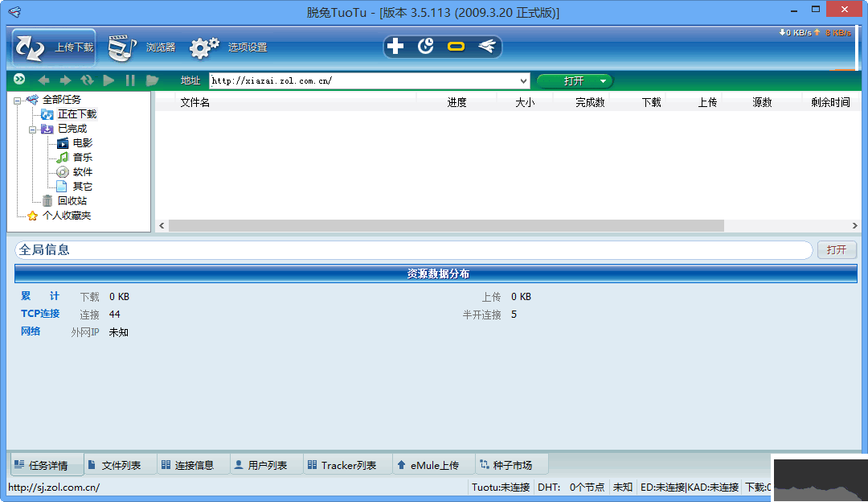Click the back arrow navigation icon
This screenshot has height=502, width=868.
coord(43,81)
